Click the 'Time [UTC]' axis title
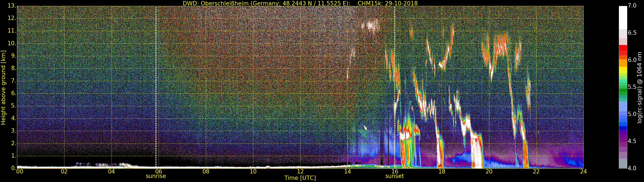 click(300, 178)
